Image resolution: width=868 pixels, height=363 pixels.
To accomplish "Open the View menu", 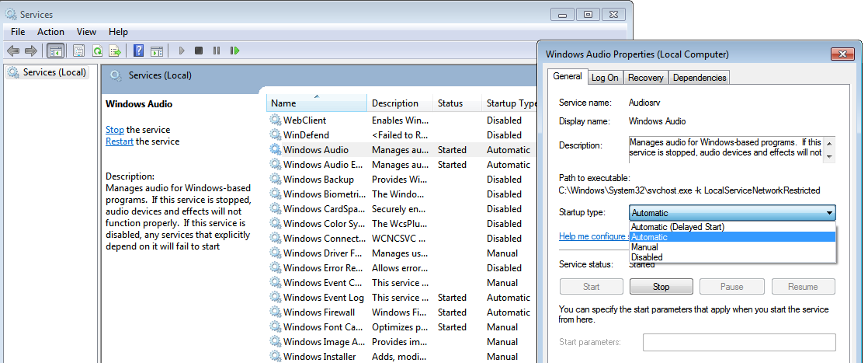I will 86,32.
